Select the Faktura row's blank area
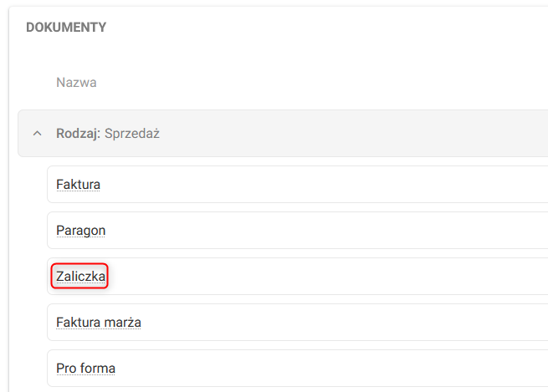The width and height of the screenshot is (548, 392). tap(335, 184)
